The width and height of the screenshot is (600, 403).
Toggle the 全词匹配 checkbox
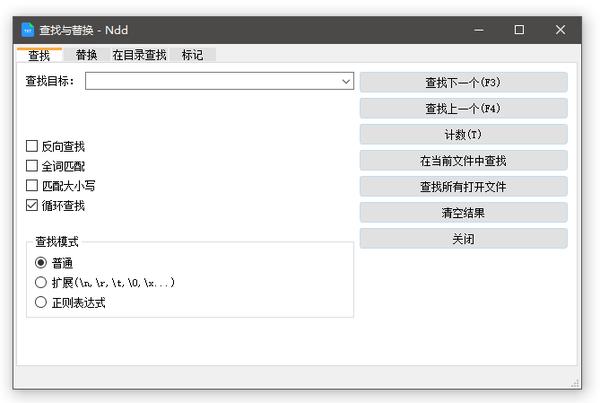click(x=32, y=166)
